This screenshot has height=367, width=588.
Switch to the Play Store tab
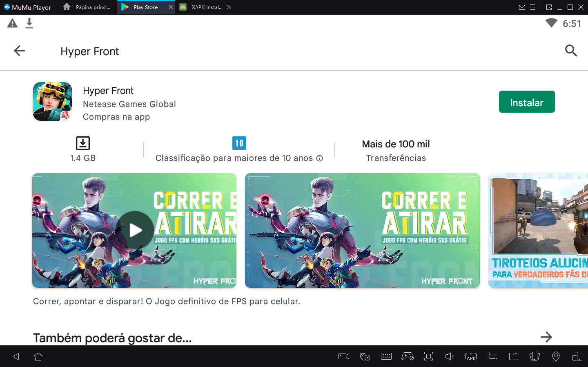[x=145, y=7]
